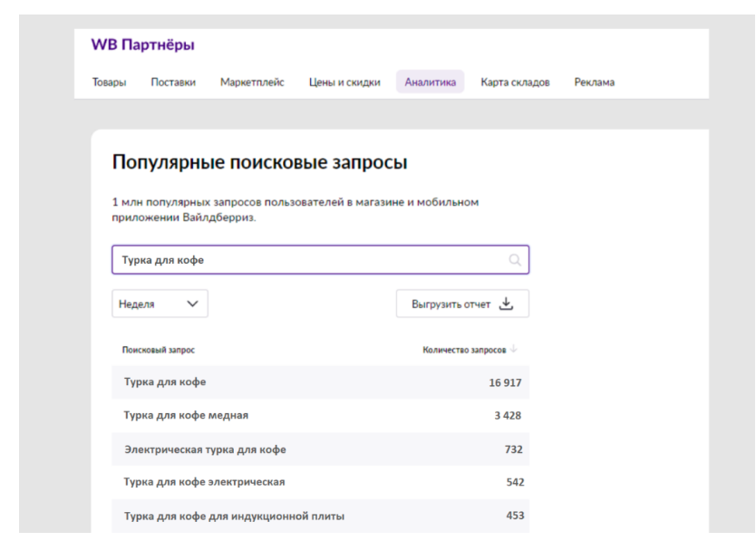
Task: Click the download icon on Выгрузить отчет button
Action: coord(505,304)
